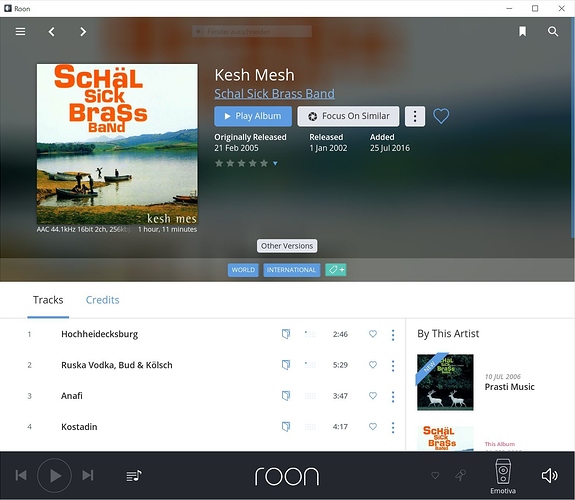Image resolution: width=575 pixels, height=500 pixels.
Task: Select the Tracks tab
Action: click(x=48, y=300)
